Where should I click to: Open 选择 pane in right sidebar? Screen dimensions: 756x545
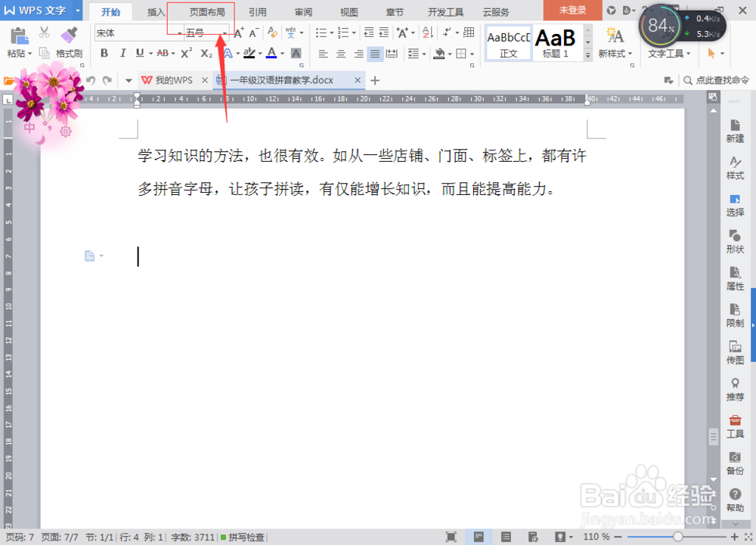click(735, 206)
